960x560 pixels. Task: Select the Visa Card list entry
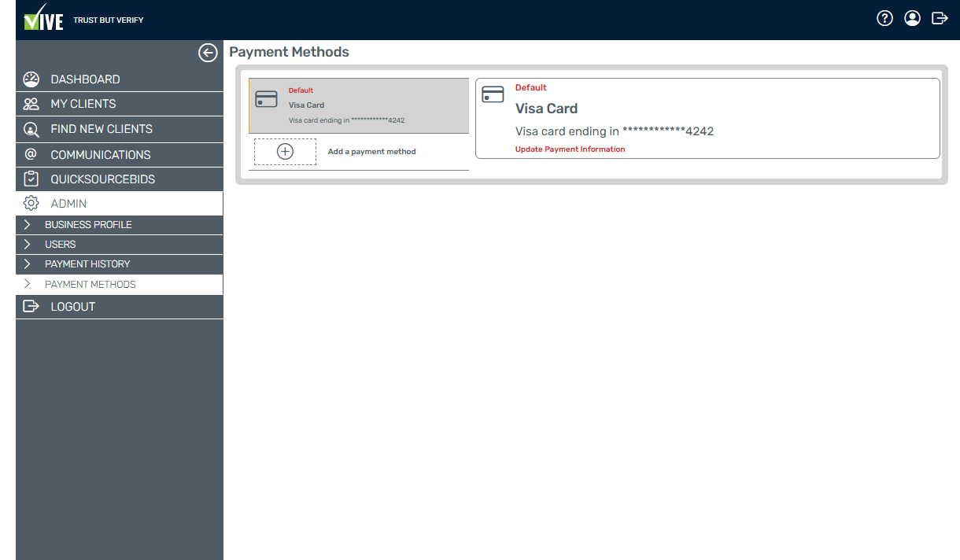359,105
